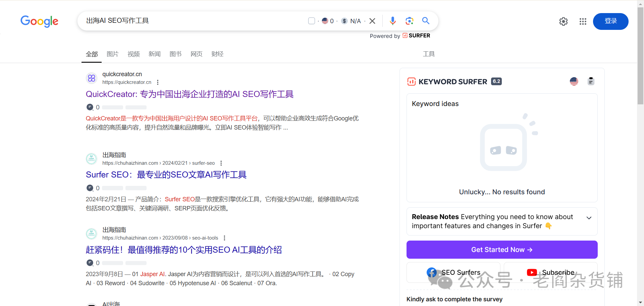Click the https://quickcreator.cn URL text

(127, 82)
